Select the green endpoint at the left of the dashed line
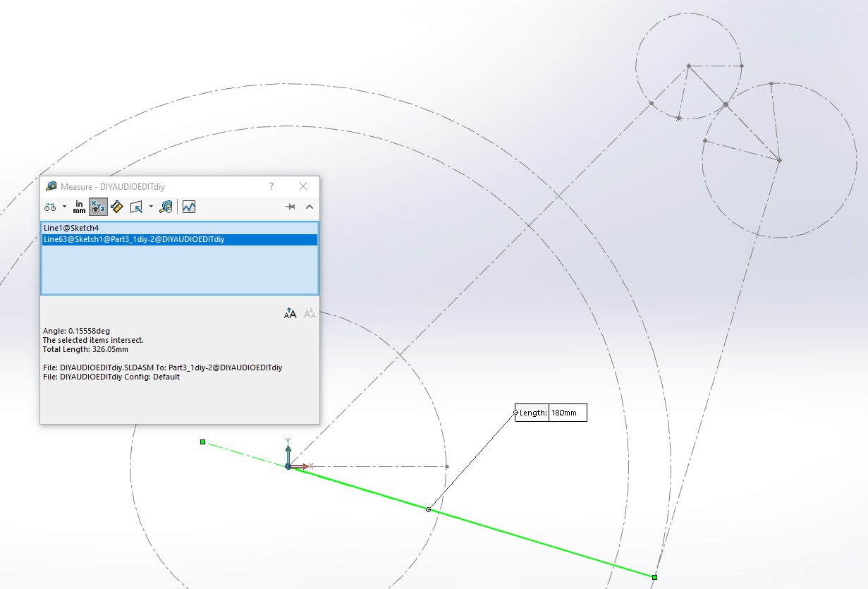 (x=202, y=442)
